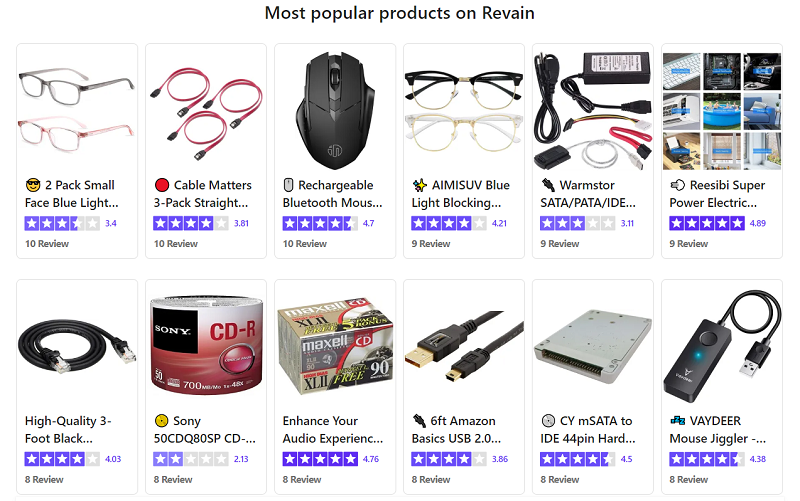Click the 4.89 star rating on Reesibi product

717,223
